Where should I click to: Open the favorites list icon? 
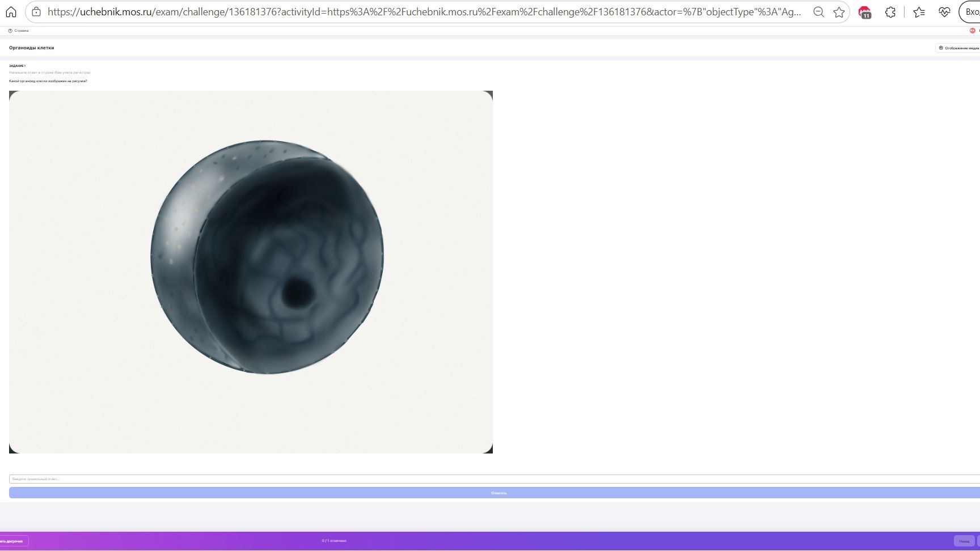[919, 12]
